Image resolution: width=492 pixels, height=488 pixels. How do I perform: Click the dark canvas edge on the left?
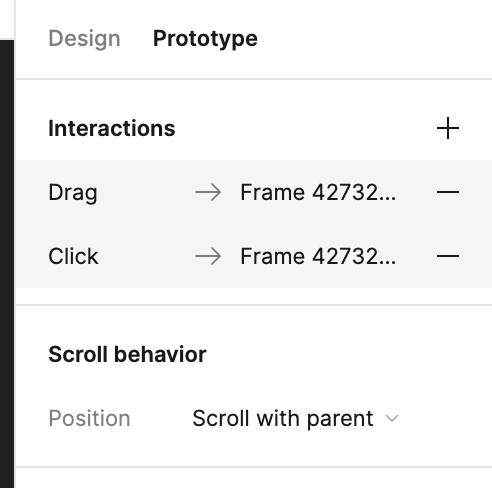click(x=7, y=263)
